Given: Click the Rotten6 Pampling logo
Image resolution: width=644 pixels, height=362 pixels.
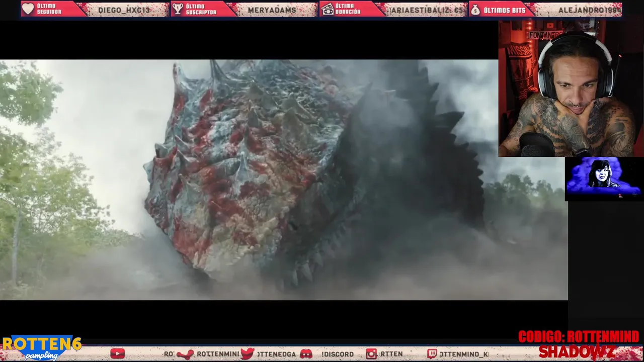Looking at the screenshot, I should coord(41,347).
